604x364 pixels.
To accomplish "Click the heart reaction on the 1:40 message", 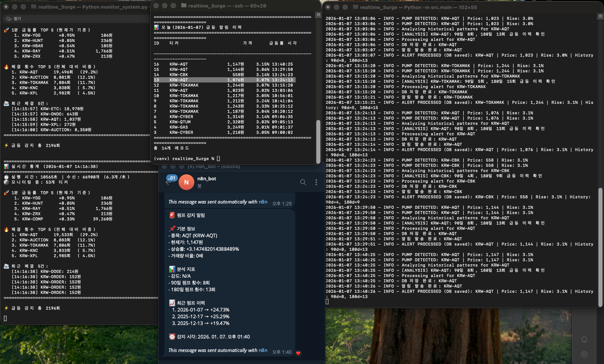I will pyautogui.click(x=298, y=353).
